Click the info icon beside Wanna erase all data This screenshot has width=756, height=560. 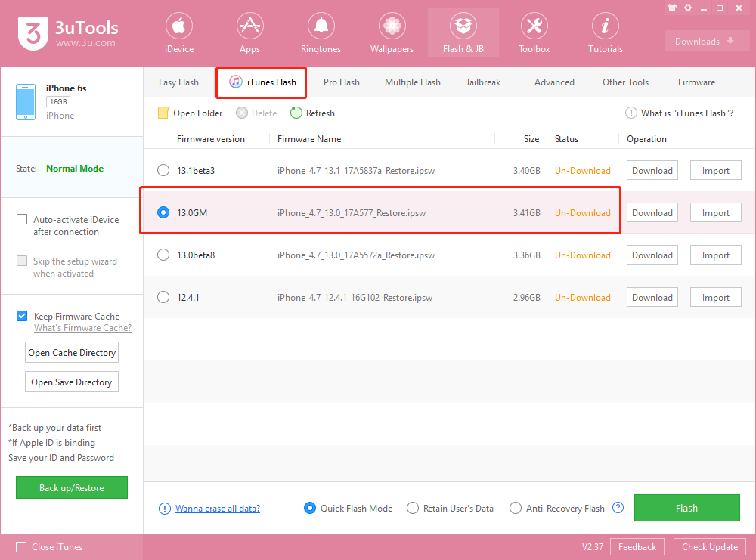tap(164, 509)
